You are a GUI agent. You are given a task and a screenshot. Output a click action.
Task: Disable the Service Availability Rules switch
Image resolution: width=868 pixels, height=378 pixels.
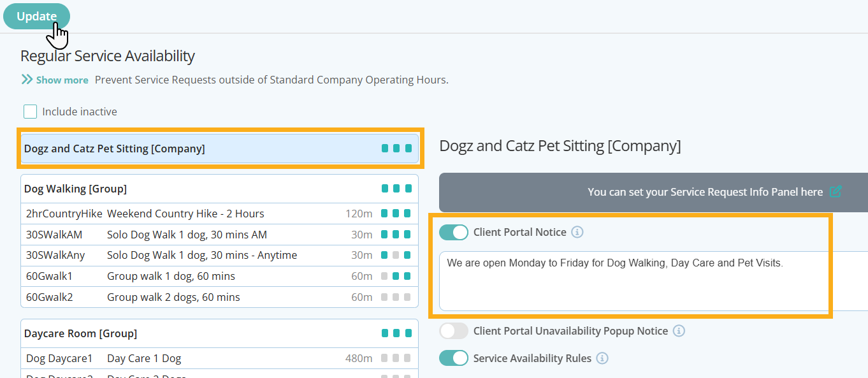click(454, 358)
